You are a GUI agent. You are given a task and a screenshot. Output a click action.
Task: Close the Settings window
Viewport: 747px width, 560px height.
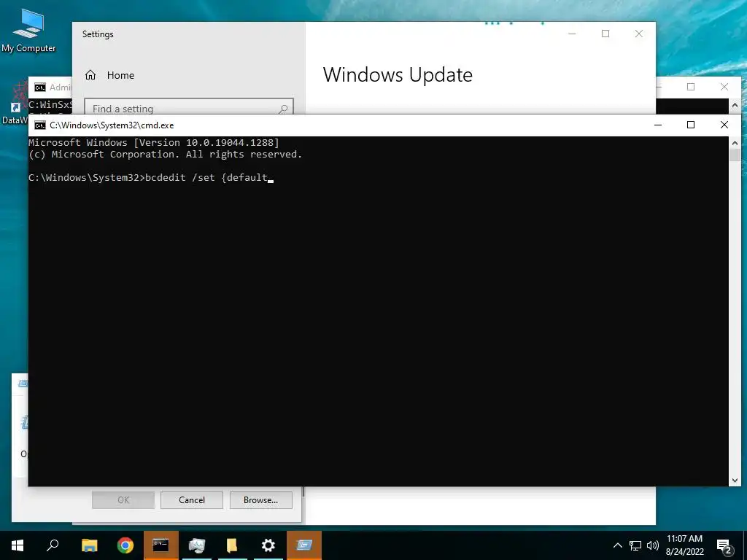tap(639, 34)
